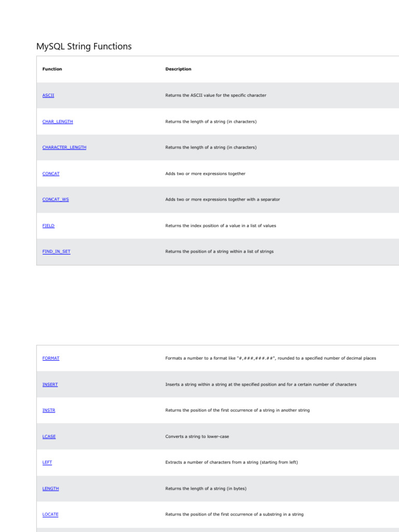Click the MySQL String Functions heading
This screenshot has height=532, width=399.
[84, 47]
